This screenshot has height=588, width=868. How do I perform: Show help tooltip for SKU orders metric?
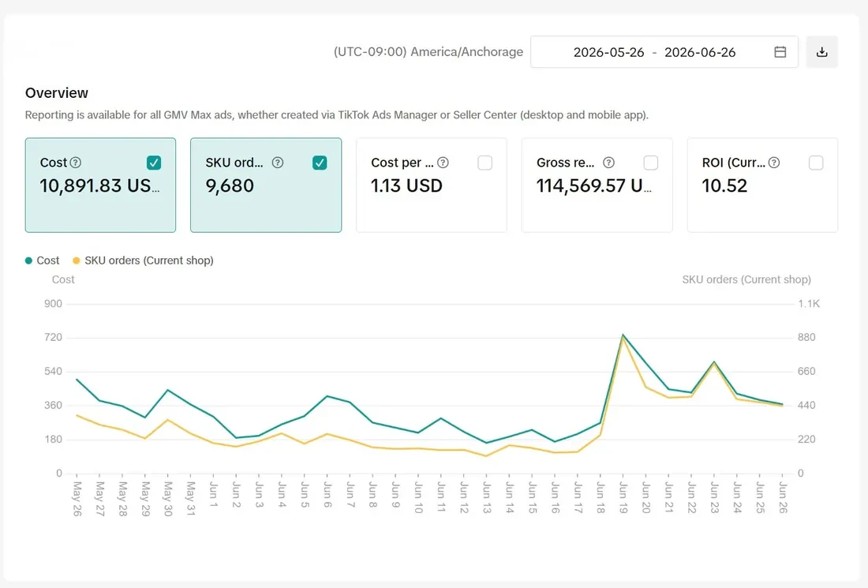(x=277, y=163)
